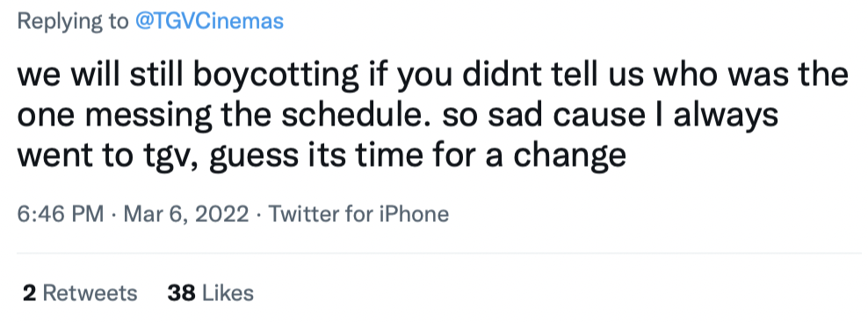The height and width of the screenshot is (323, 868).
Task: Click the word 'iPhone' in the source
Action: point(414,213)
